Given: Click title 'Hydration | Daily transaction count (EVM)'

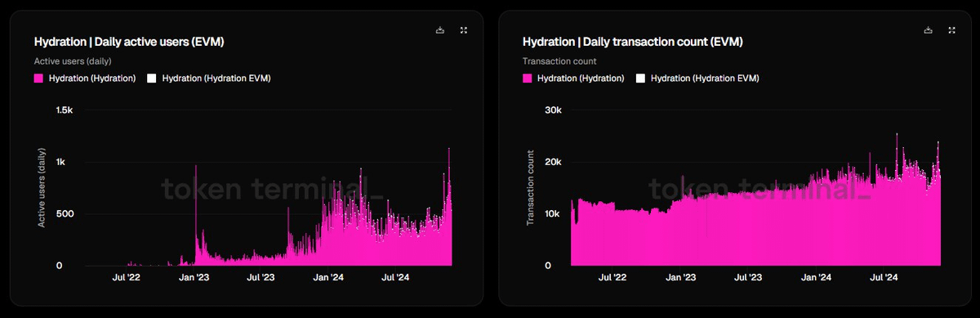Looking at the screenshot, I should click(x=632, y=41).
